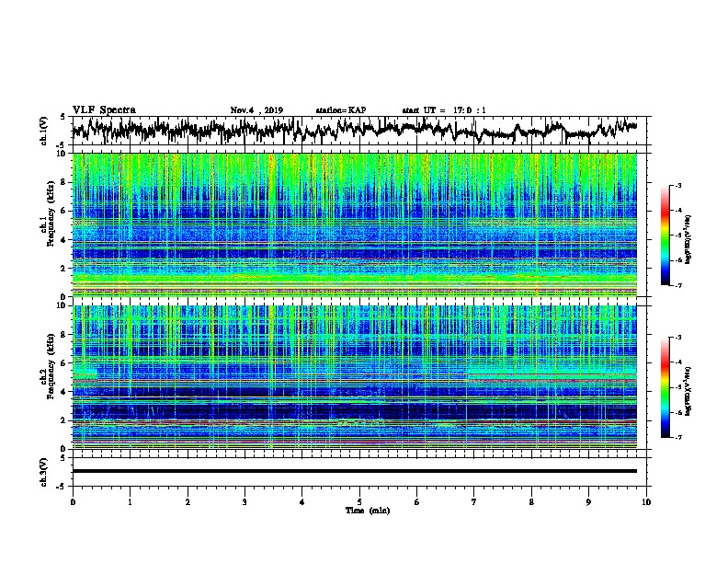This screenshot has width=728, height=563.
Task: Click the ch.1 colorbar log(PSD) label
Action: pos(688,239)
